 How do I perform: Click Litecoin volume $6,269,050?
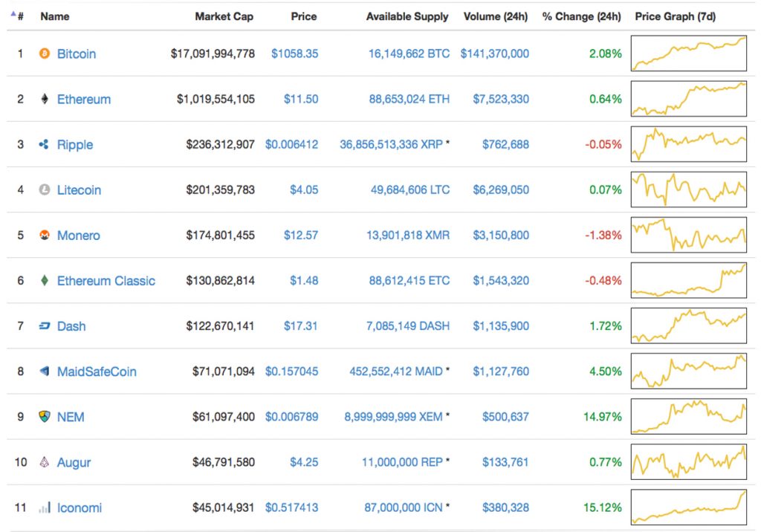[x=501, y=189]
